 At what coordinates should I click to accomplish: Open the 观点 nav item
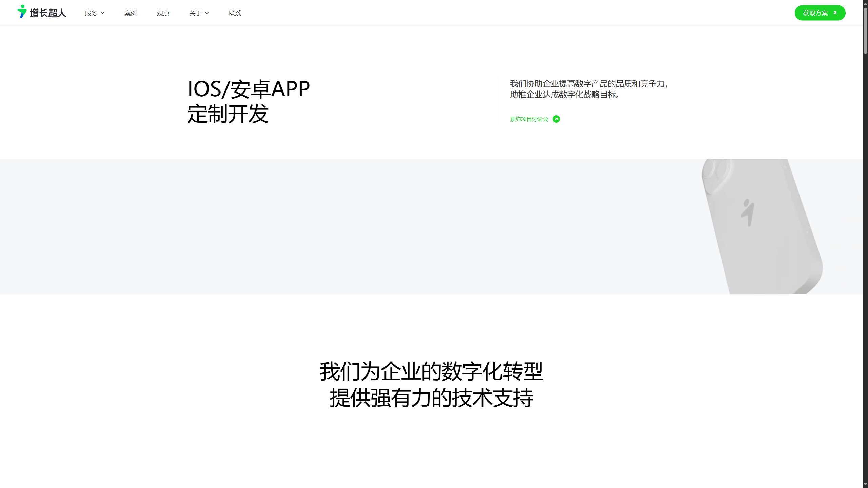[x=163, y=13]
